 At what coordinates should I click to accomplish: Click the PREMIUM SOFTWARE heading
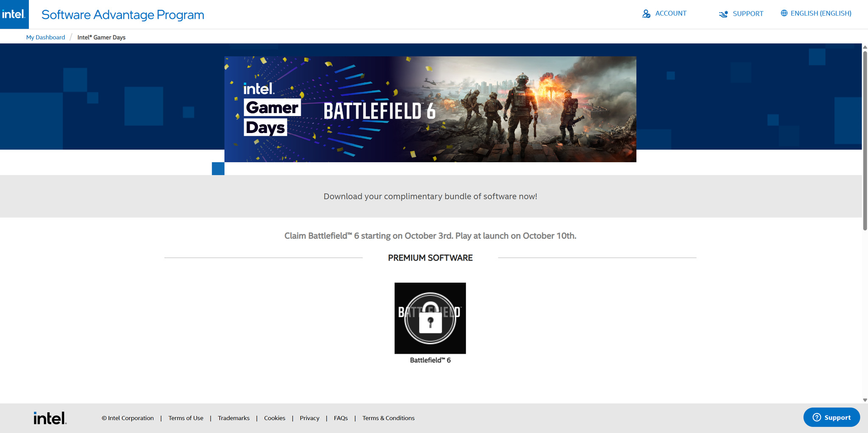(430, 258)
